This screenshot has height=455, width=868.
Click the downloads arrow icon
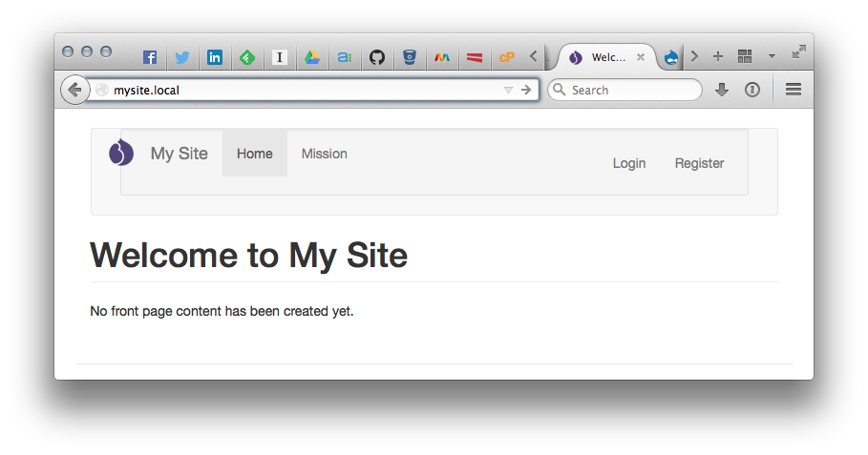point(722,90)
